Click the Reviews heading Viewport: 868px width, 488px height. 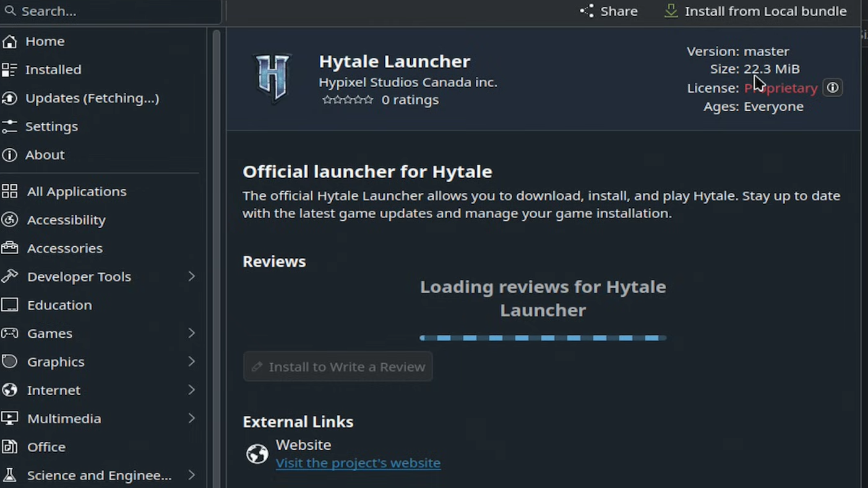(274, 262)
